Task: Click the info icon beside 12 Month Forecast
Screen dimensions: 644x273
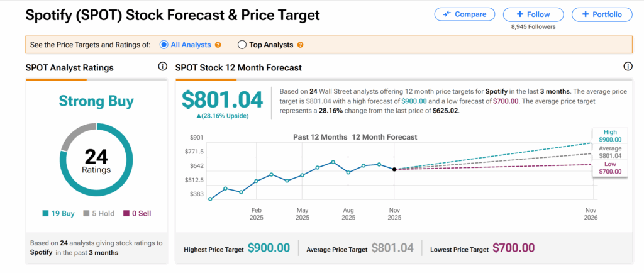Action: click(x=627, y=67)
